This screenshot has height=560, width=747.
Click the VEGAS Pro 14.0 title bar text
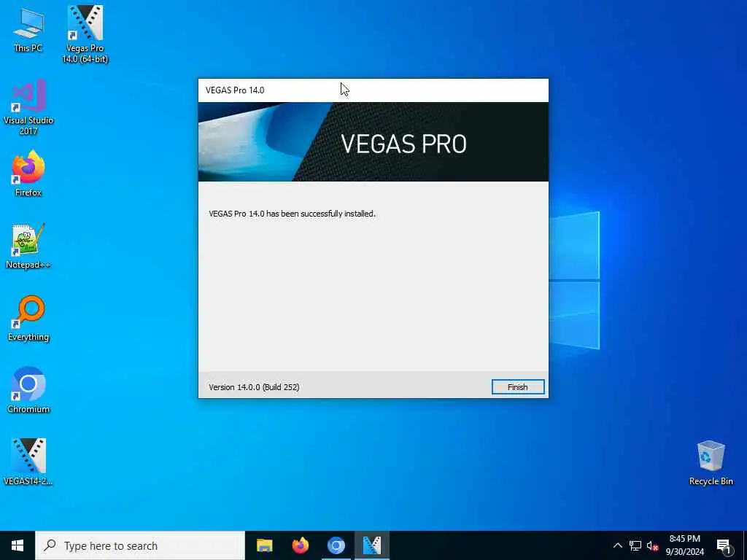click(x=235, y=90)
